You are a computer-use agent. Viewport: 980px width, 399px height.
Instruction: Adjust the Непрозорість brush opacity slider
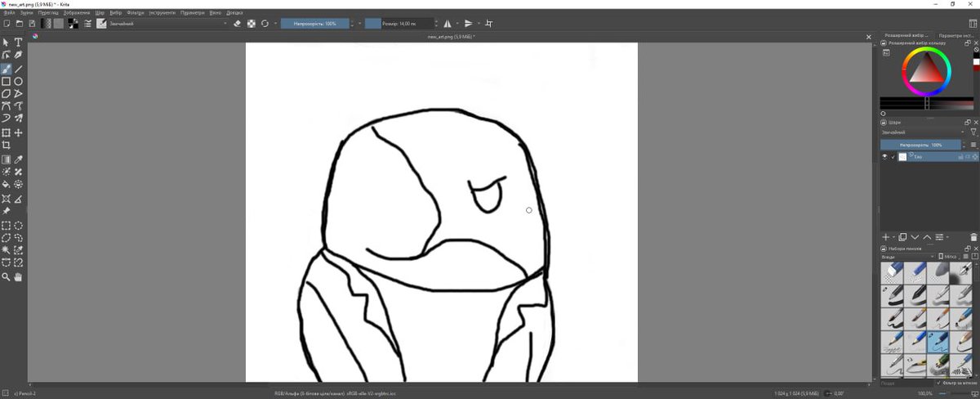316,24
